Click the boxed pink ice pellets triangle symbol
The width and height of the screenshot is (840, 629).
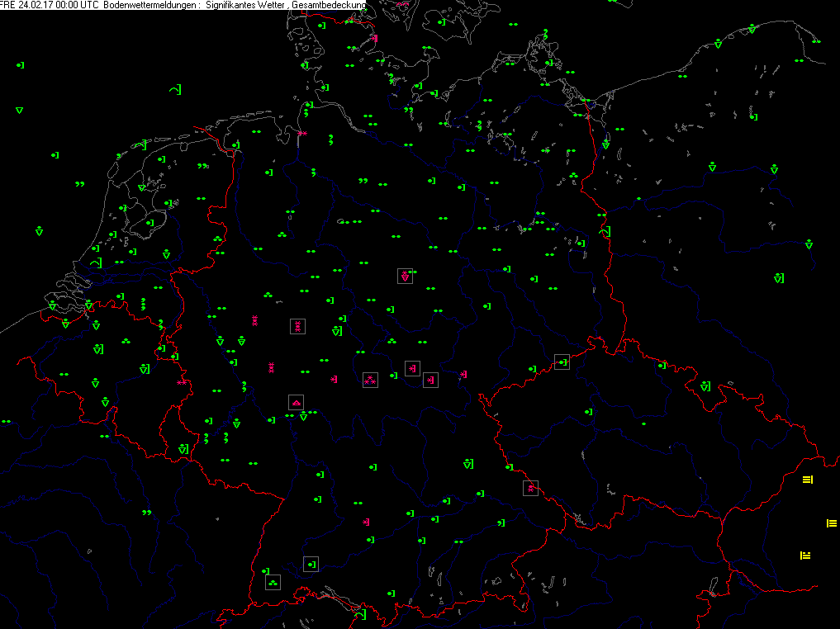click(x=296, y=402)
